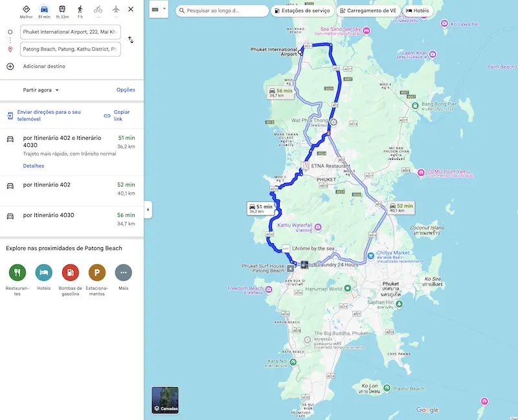Collapse the side panel arrow

coord(148,210)
